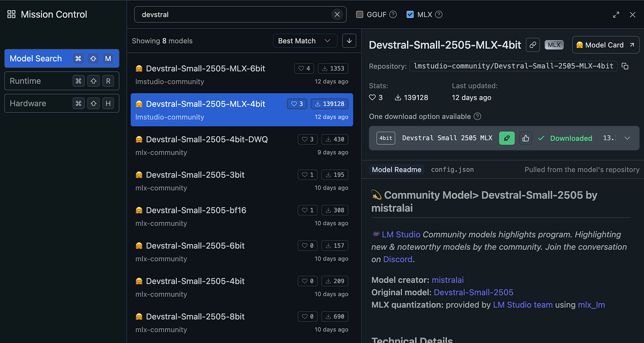Image resolution: width=644 pixels, height=343 pixels.
Task: Click the green link icon on Devstral Small 2505 MLX
Action: (507, 138)
